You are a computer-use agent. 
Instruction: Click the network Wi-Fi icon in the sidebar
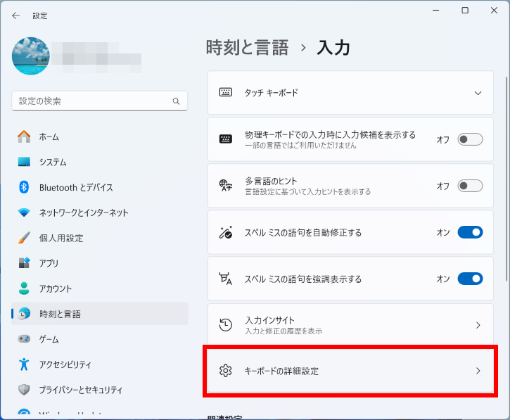(24, 212)
